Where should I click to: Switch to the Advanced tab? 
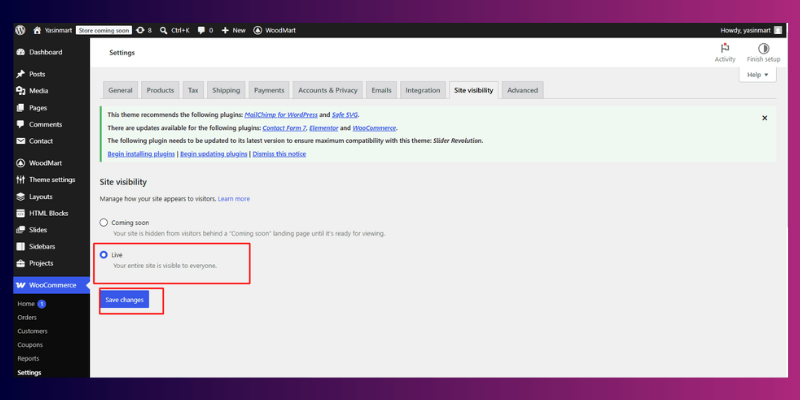tap(522, 90)
